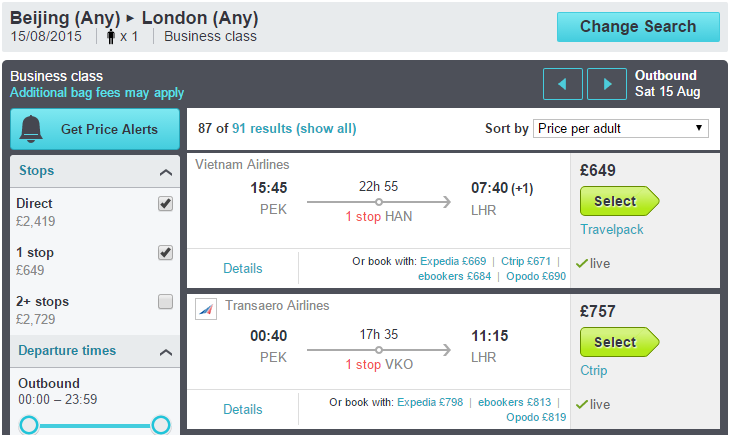Viewport: 732px width, 435px height.
Task: Click the Change Search button
Action: 638,27
